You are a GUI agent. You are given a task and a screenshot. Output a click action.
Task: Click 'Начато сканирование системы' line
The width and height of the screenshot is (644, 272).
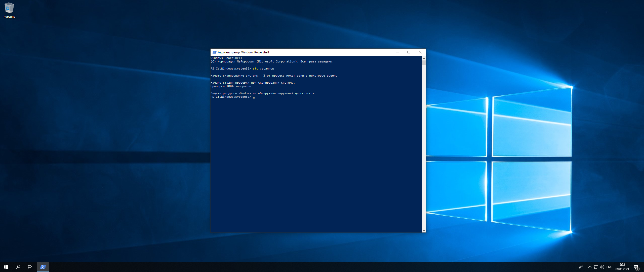coord(274,76)
